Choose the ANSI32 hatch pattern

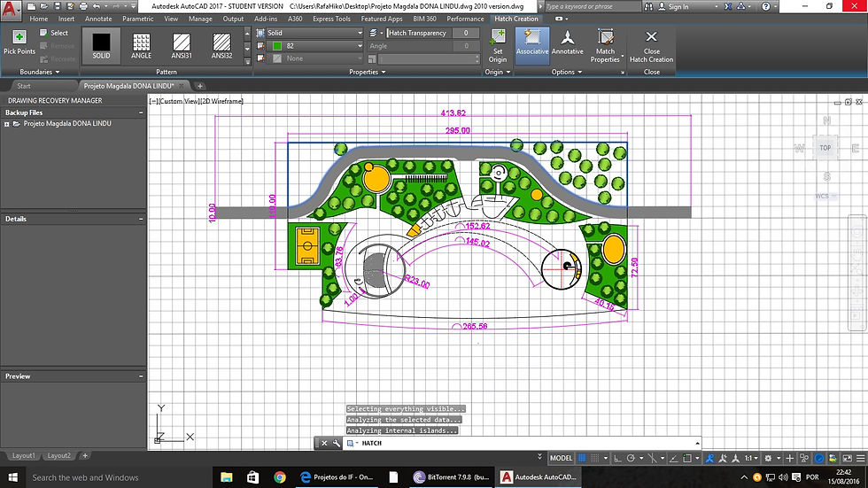222,46
